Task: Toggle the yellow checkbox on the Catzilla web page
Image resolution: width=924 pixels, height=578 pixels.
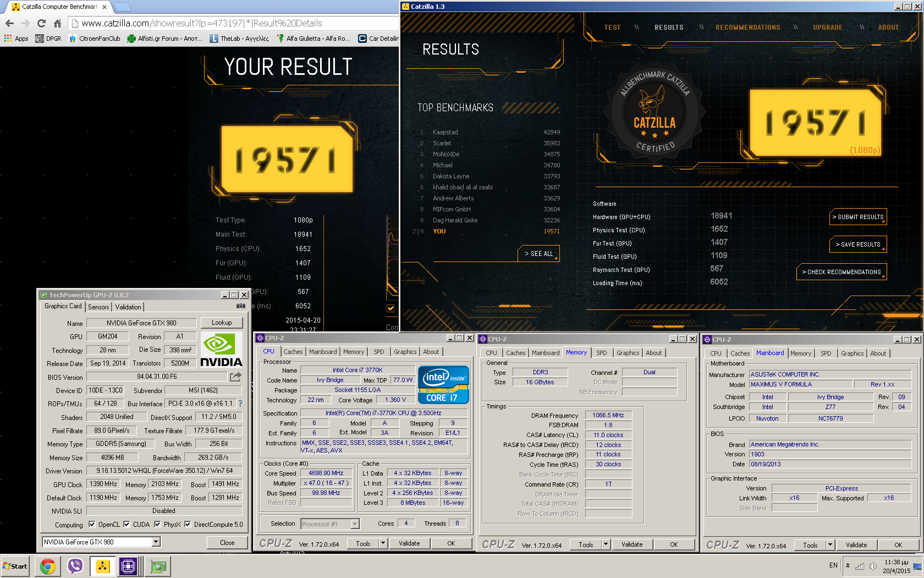Action: tap(391, 308)
